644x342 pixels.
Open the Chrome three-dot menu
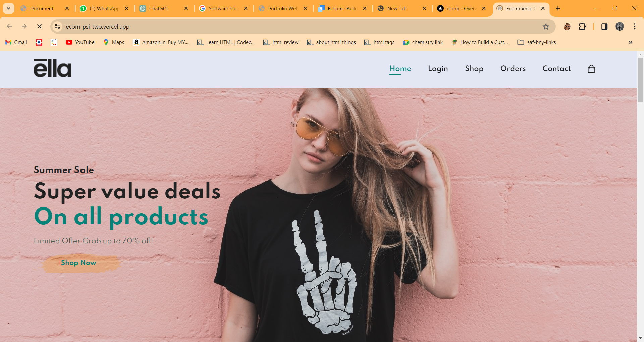click(635, 26)
